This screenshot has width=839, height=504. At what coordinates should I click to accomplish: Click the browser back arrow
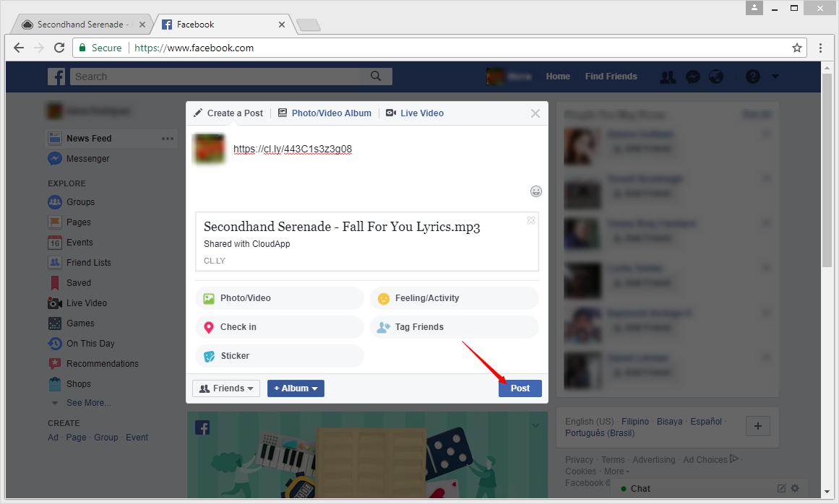(19, 48)
